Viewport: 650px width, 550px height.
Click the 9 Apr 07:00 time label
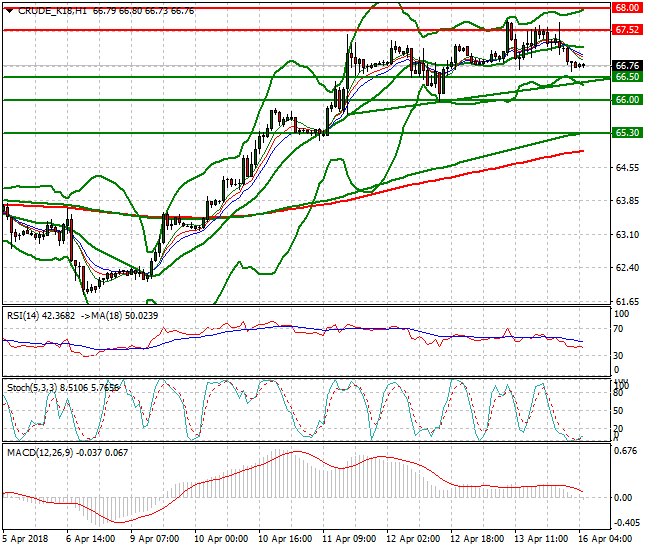tap(154, 539)
